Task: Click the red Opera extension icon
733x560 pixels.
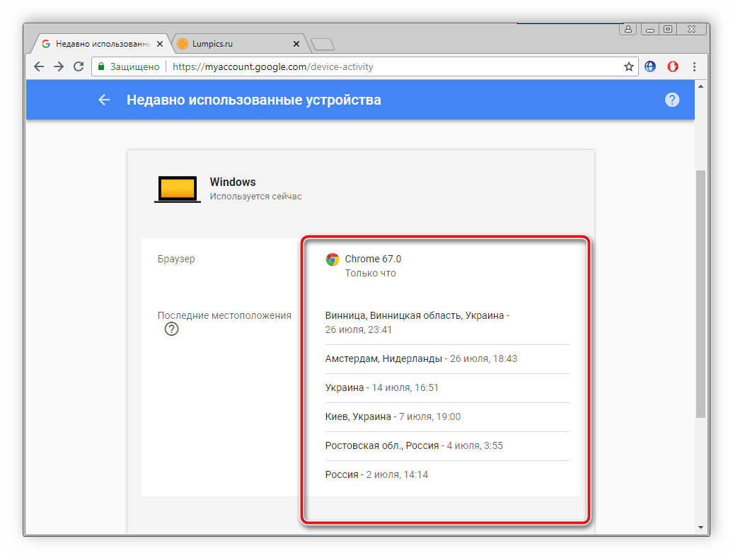Action: point(673,66)
